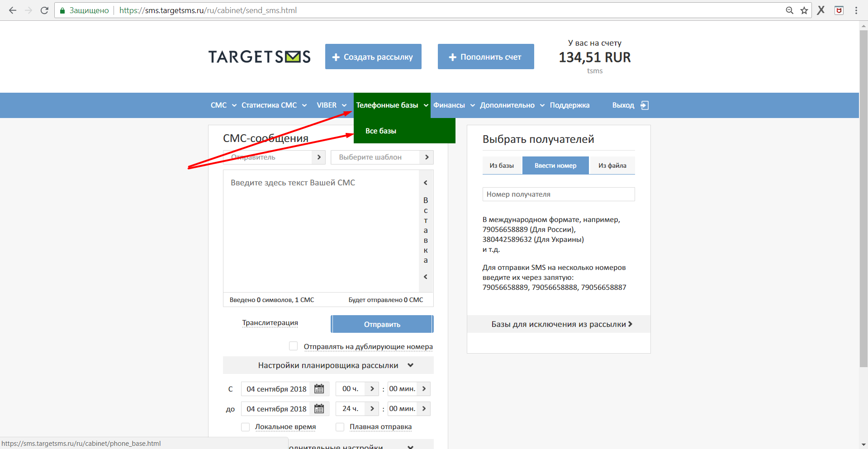Screen dimensions: 868x449
Task: Enable the 'Локальное время' checkbox
Action: click(x=246, y=427)
